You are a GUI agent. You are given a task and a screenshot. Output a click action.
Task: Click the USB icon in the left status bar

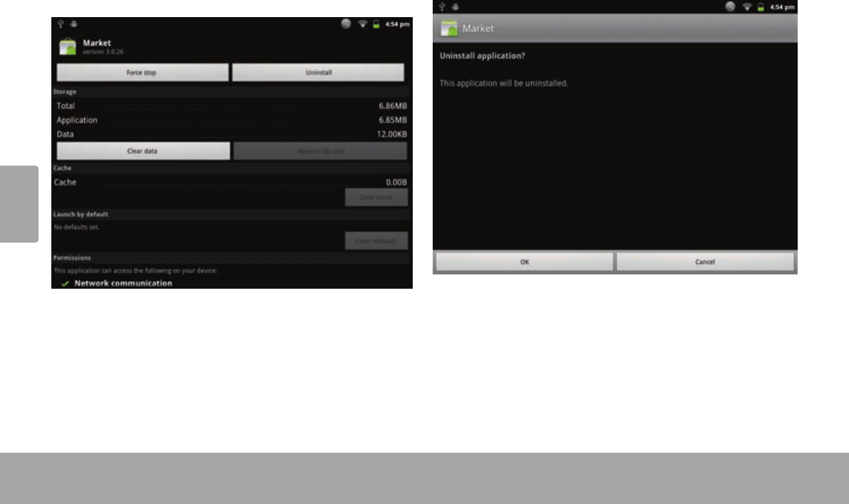point(61,24)
